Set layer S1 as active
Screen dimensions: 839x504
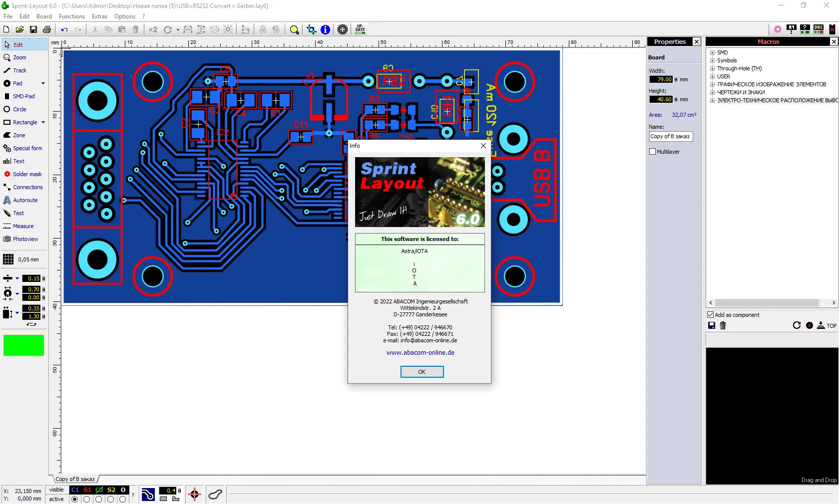87,500
